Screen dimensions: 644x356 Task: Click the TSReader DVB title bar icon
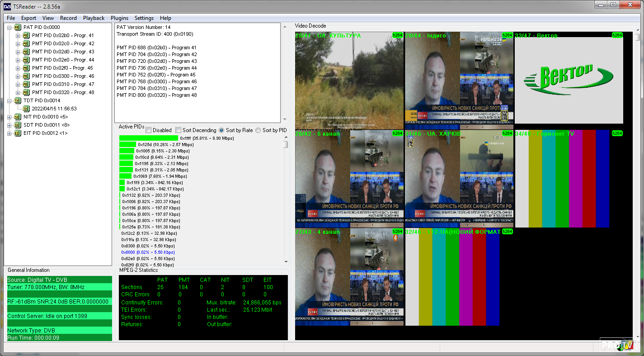[x=6, y=5]
